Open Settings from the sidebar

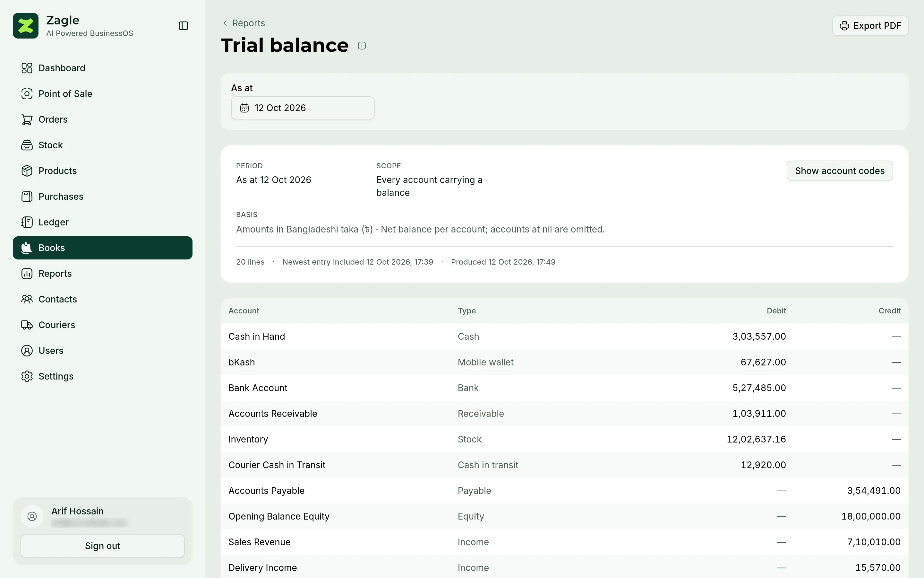click(x=102, y=376)
